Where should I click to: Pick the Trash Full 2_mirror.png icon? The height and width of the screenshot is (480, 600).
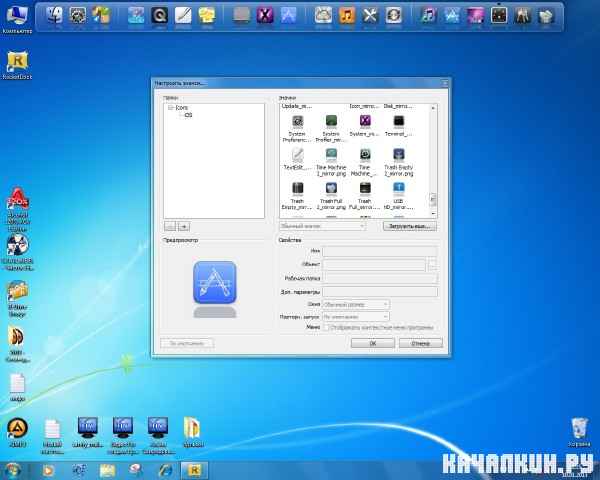(331, 188)
